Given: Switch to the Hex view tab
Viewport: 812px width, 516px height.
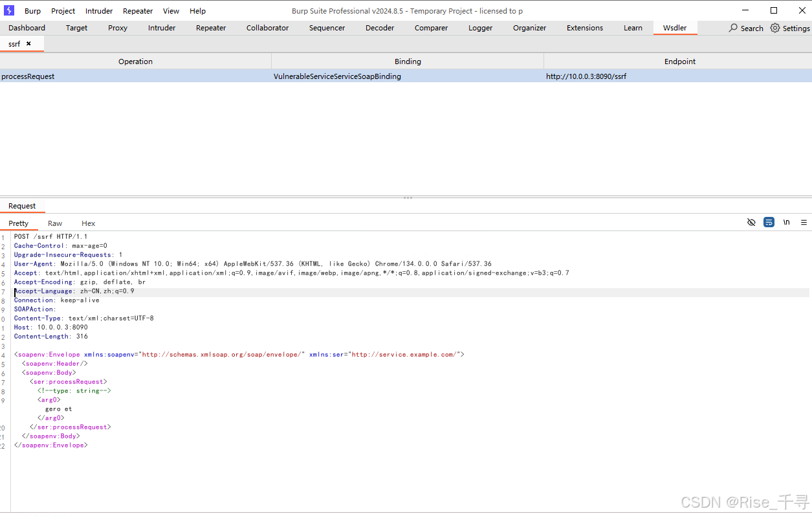Looking at the screenshot, I should [89, 223].
